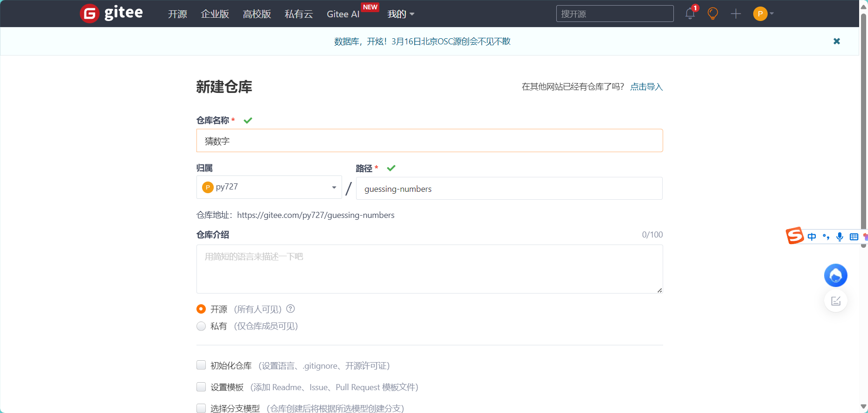The width and height of the screenshot is (868, 413).
Task: Click the 在其他网站已经有仓库了吗 text
Action: tap(573, 87)
